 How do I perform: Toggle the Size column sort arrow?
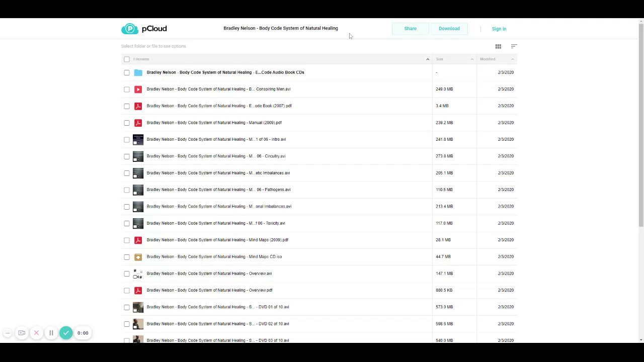point(472,59)
